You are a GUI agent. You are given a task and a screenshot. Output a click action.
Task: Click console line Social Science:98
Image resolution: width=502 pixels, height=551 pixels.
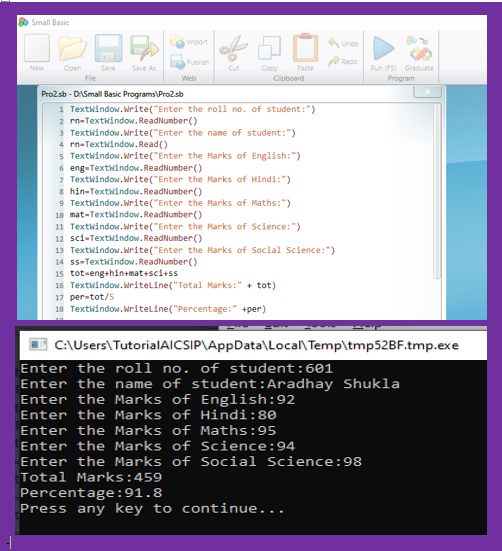tap(191, 462)
